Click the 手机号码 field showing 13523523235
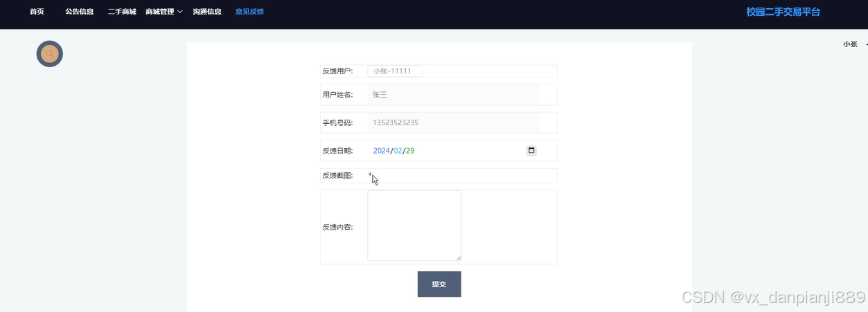Viewport: 868px width, 312px height. point(453,122)
